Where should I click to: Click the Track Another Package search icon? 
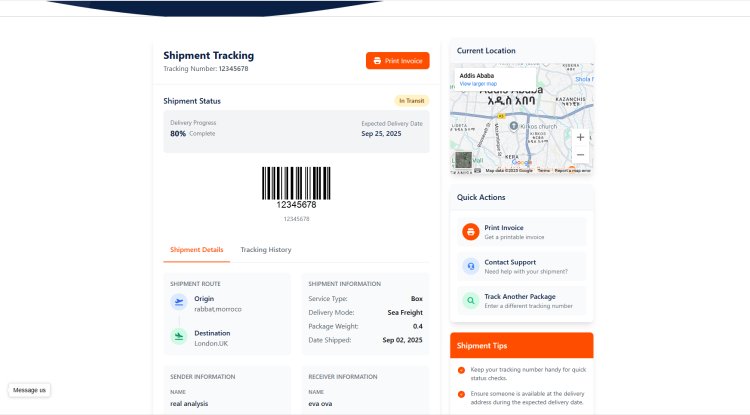click(x=471, y=301)
